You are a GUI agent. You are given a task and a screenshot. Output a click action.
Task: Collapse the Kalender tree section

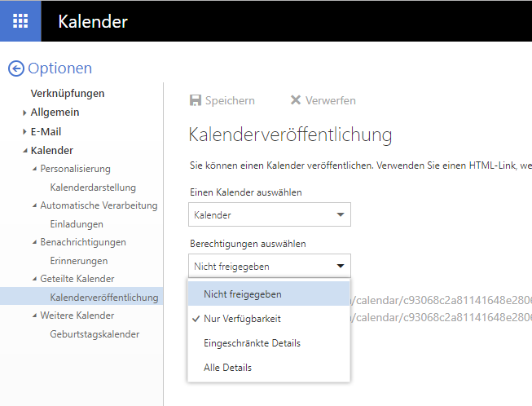tap(24, 151)
